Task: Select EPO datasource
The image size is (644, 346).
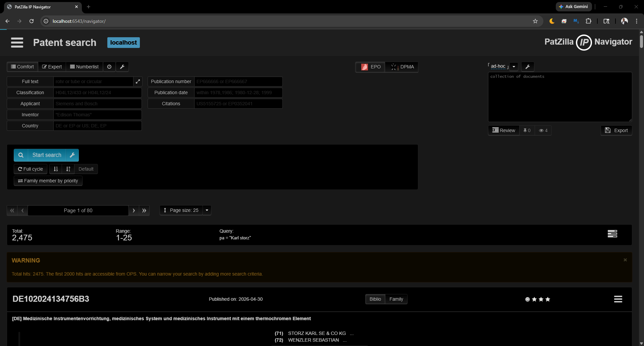Action: [371, 67]
